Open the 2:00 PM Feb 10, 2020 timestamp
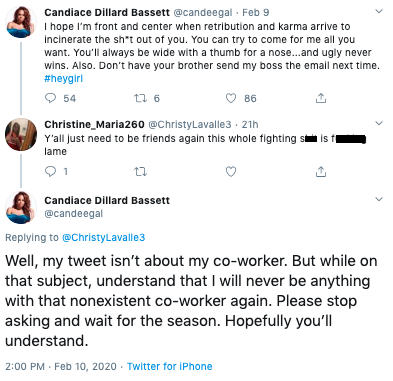 [61, 366]
